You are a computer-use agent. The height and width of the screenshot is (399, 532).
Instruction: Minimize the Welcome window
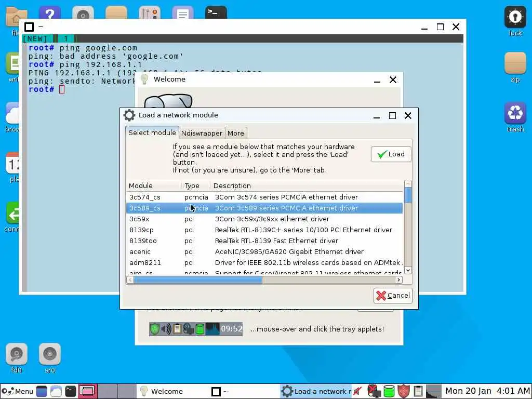click(377, 80)
